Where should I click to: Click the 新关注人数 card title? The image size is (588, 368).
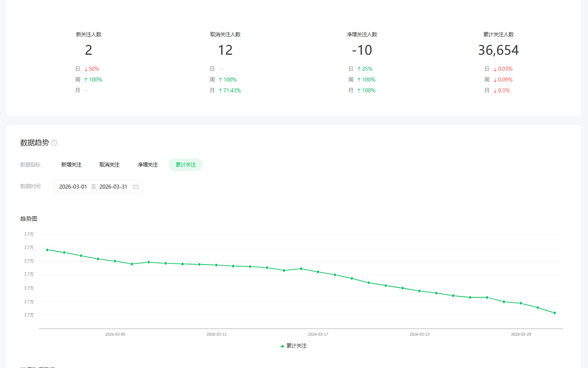click(89, 34)
